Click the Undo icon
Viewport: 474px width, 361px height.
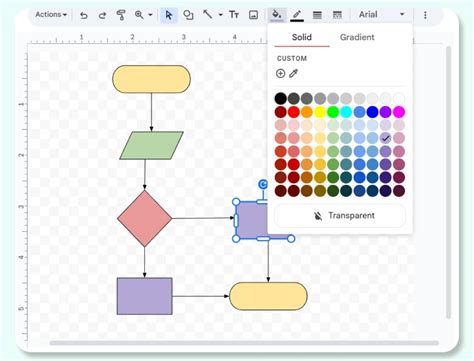click(84, 15)
